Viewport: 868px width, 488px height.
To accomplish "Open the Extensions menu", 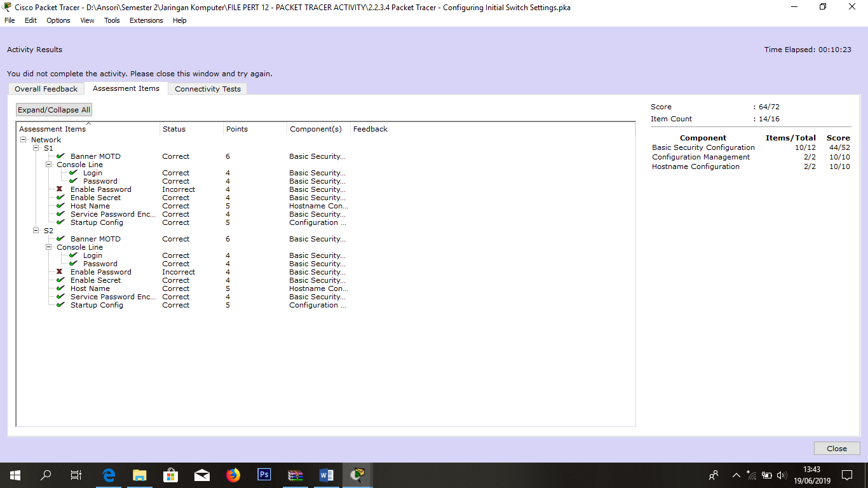I will coord(146,20).
